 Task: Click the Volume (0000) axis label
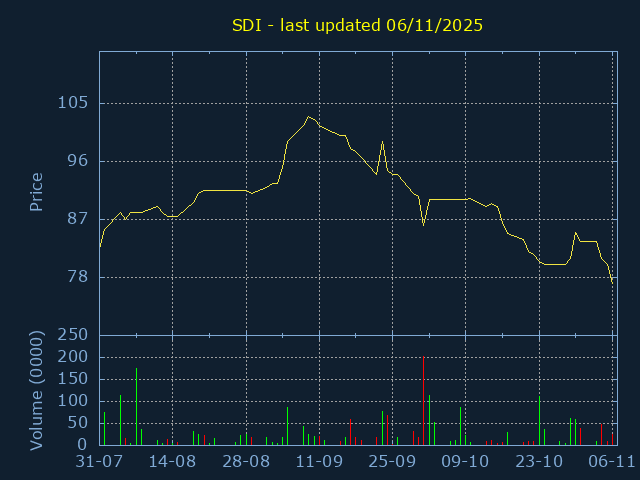click(x=36, y=389)
